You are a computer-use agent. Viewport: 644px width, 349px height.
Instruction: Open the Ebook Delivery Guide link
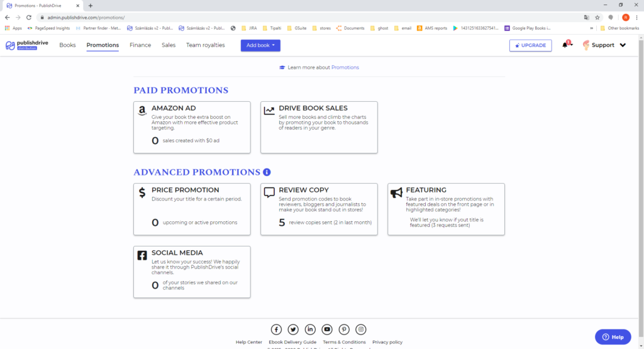[292, 342]
